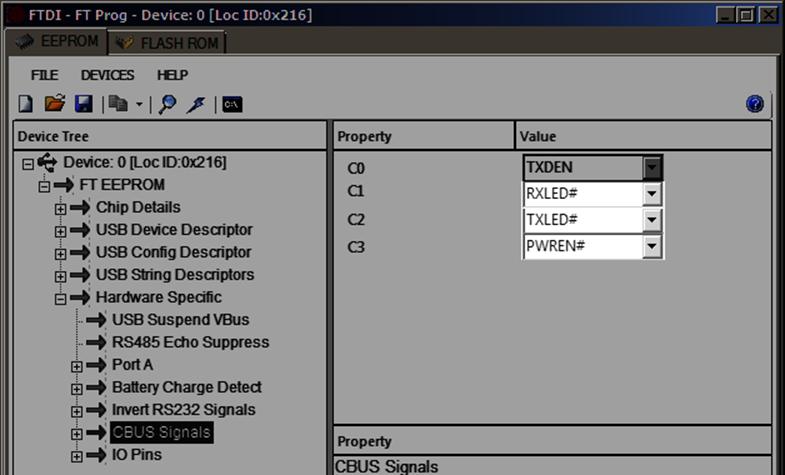The width and height of the screenshot is (785, 475).
Task: Switch to the EEPROM tab
Action: [57, 42]
